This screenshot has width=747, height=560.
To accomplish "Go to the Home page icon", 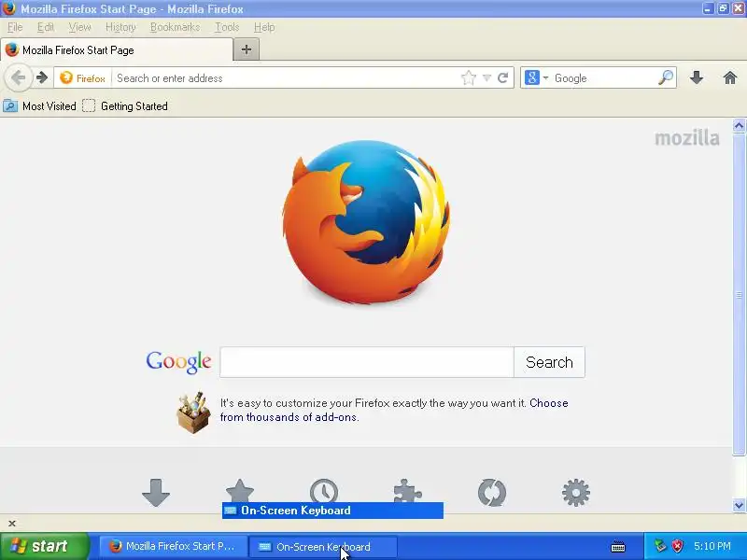I will 730,77.
